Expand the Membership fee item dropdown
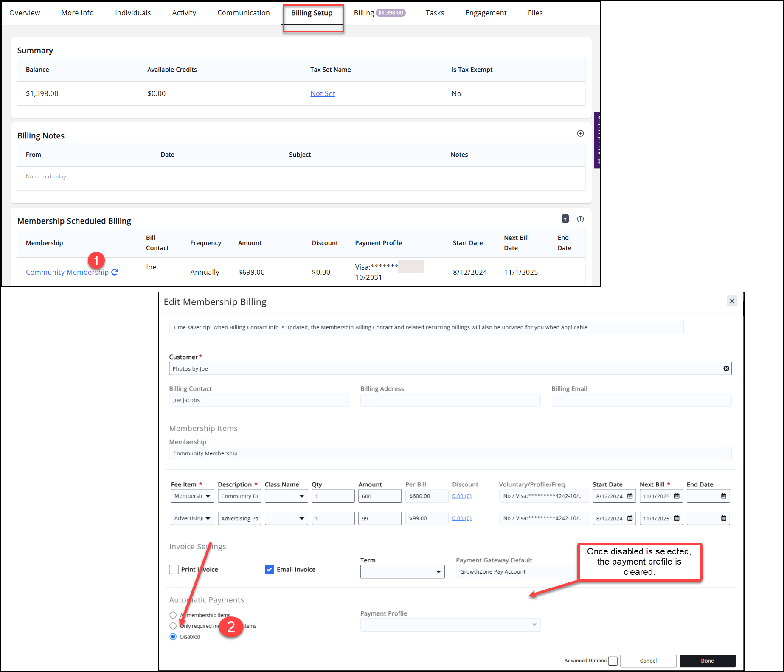784x672 pixels. 208,496
